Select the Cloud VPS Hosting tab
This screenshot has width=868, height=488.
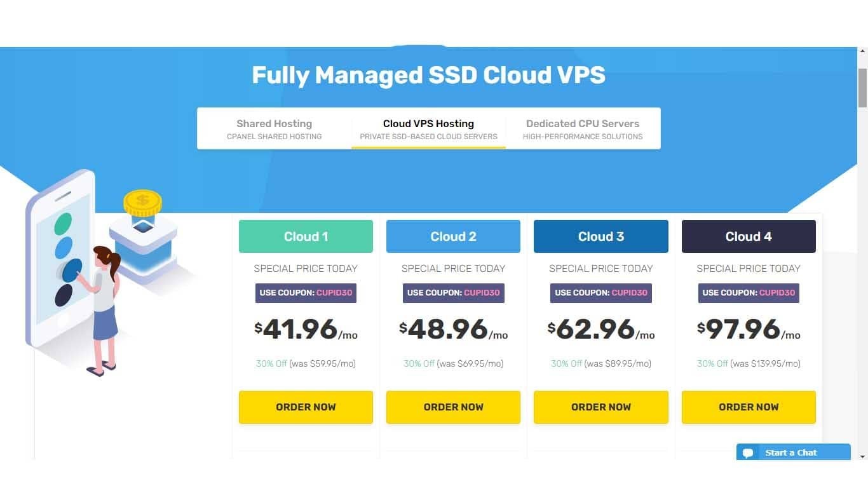point(428,128)
